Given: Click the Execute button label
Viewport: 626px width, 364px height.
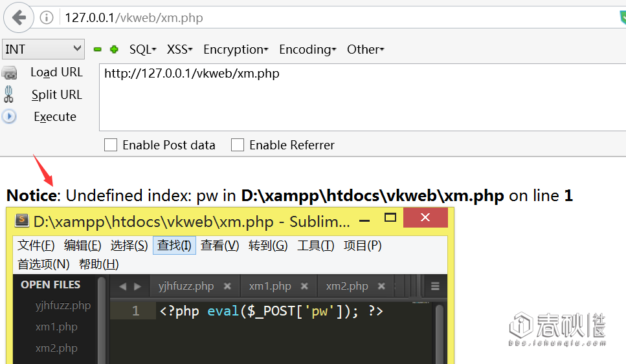Looking at the screenshot, I should (55, 117).
